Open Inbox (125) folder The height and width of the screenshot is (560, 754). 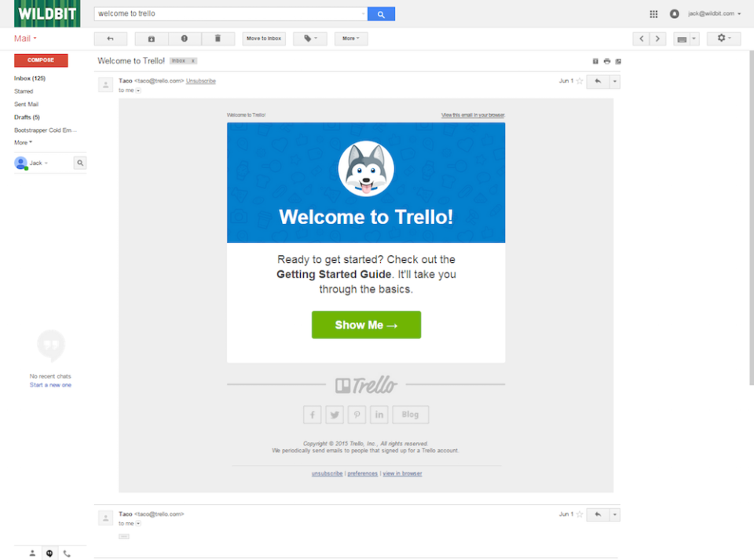[30, 79]
